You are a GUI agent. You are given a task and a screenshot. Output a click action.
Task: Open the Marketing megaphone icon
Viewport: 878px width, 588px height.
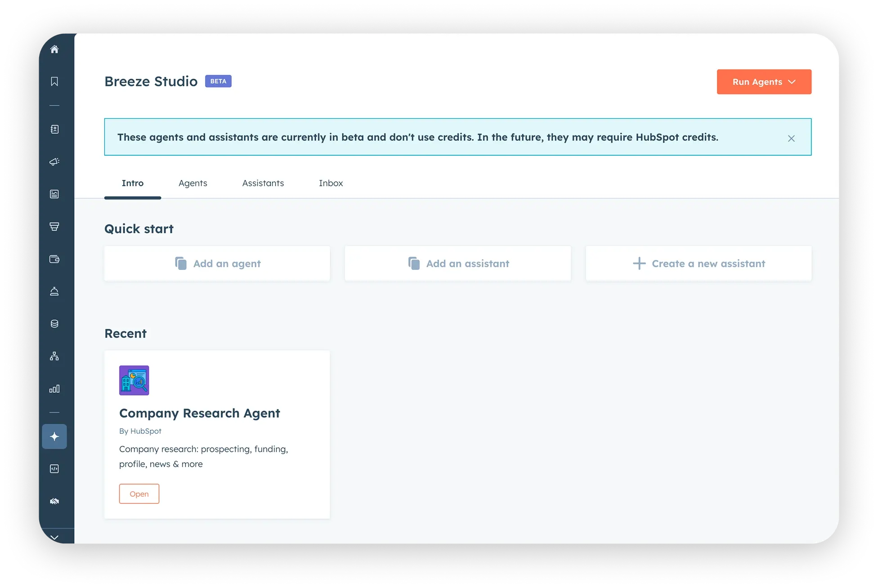click(54, 162)
